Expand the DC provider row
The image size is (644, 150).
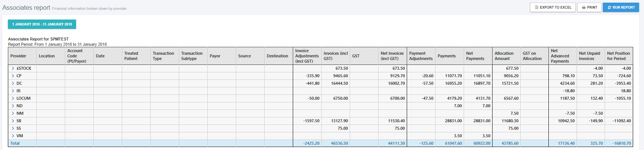[x=13, y=84]
